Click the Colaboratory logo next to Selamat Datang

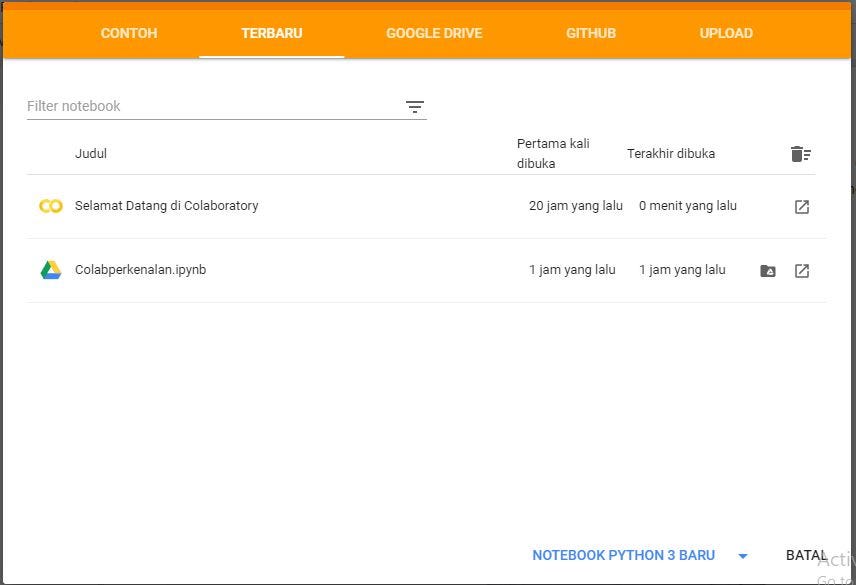(50, 206)
